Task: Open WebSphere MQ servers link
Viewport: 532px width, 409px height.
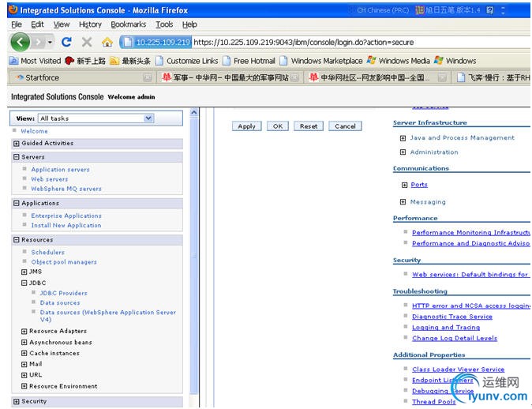Action: 66,189
